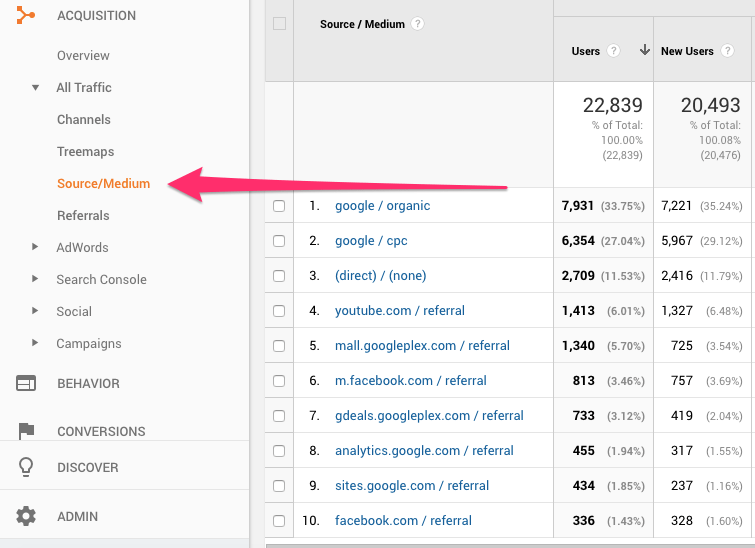Check the m.facebook.com row checkbox
Image resolution: width=755 pixels, height=548 pixels.
pos(279,381)
